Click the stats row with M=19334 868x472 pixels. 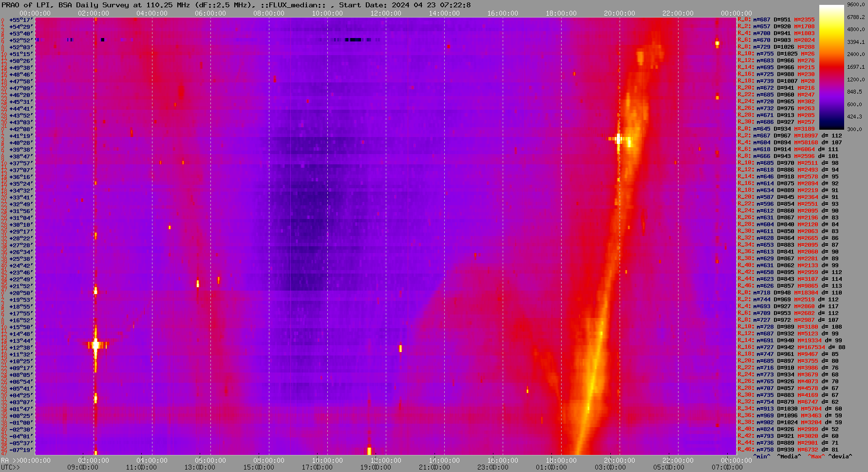tap(790, 341)
